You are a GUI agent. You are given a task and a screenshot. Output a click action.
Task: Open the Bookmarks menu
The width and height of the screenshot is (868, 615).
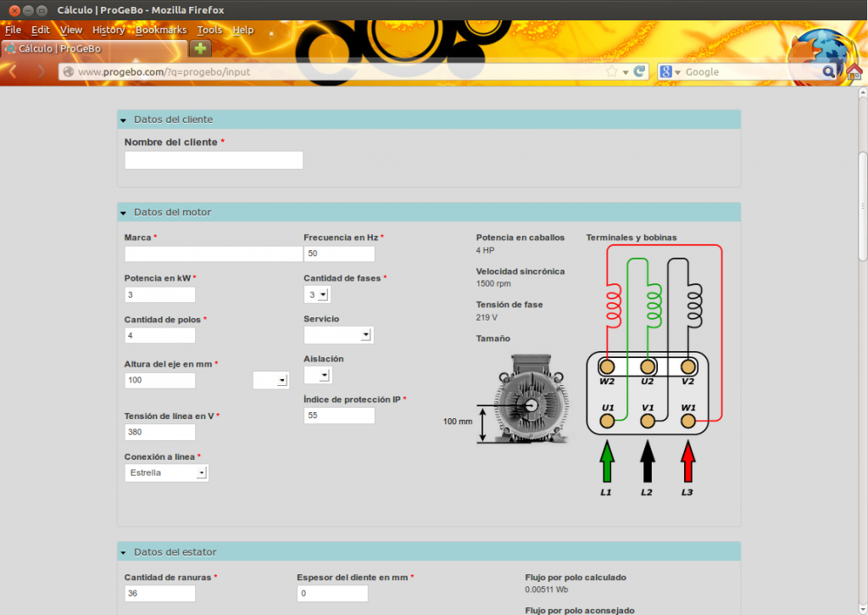160,30
